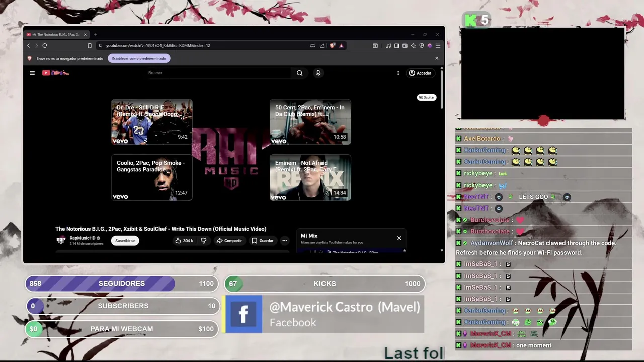Reload the YouTube page
This screenshot has width=644, height=362.
tap(45, 46)
